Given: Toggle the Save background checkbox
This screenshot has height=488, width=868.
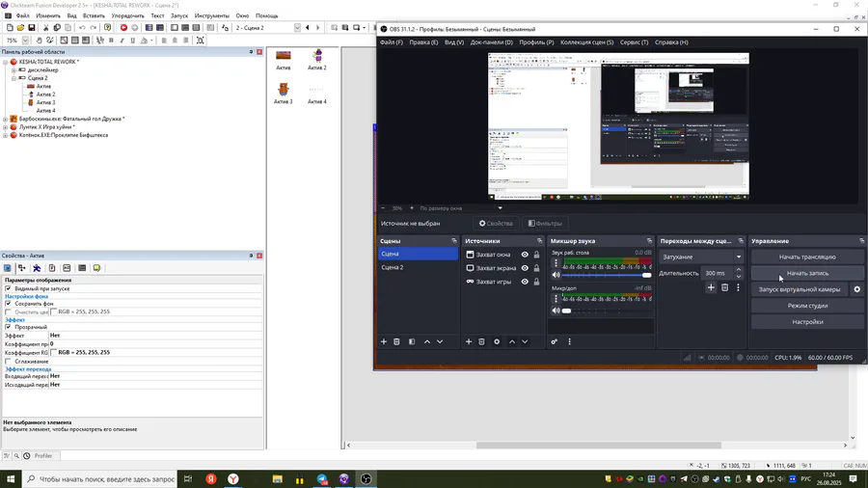Looking at the screenshot, I should coord(8,304).
